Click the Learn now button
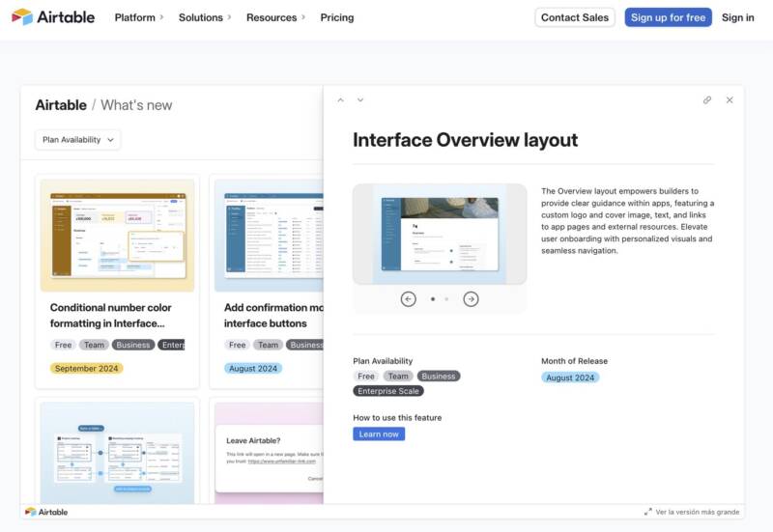The height and width of the screenshot is (532, 773). click(x=379, y=434)
